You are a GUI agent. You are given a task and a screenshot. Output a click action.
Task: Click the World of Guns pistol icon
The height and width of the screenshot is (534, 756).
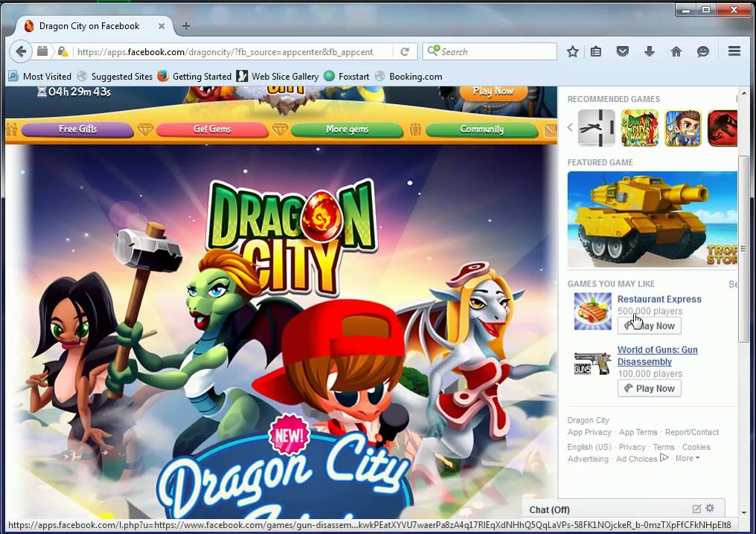tap(592, 364)
